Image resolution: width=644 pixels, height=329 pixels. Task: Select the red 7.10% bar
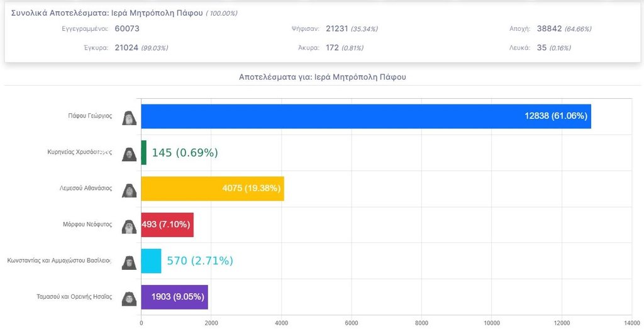167,225
